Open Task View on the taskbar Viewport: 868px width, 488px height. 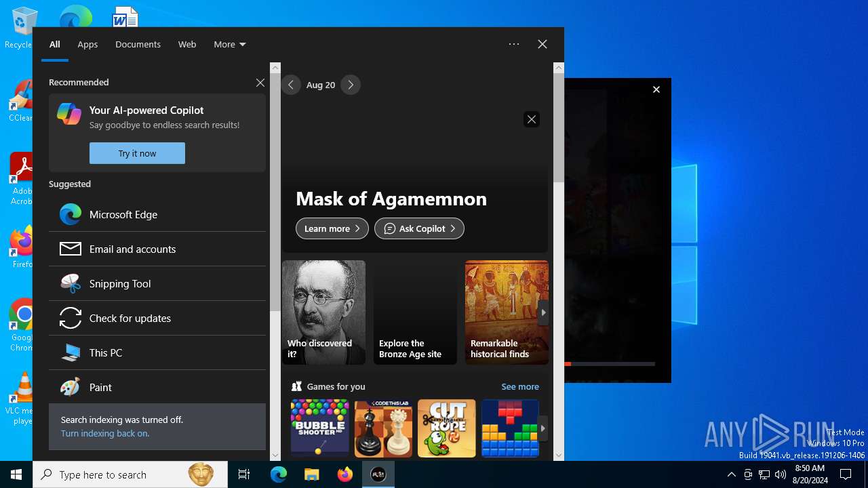244,474
